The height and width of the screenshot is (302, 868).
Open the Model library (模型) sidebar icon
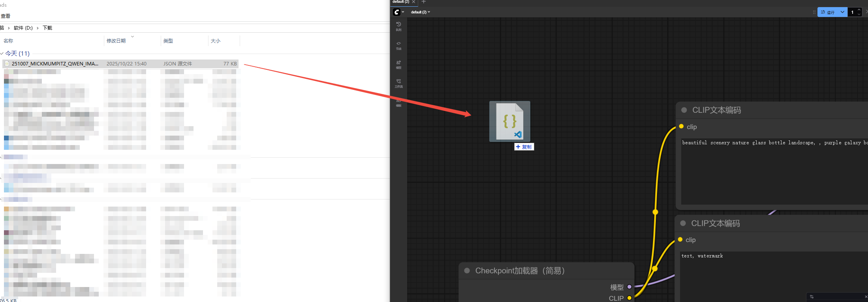398,64
